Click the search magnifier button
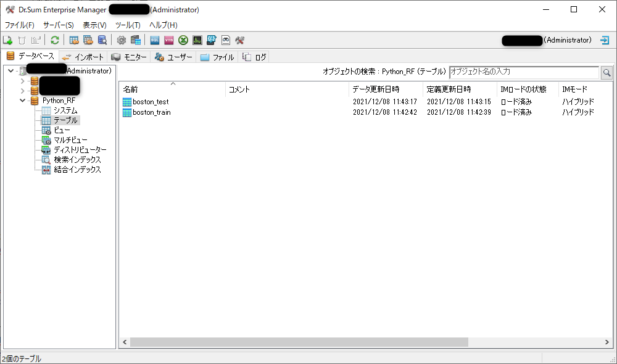 point(607,72)
